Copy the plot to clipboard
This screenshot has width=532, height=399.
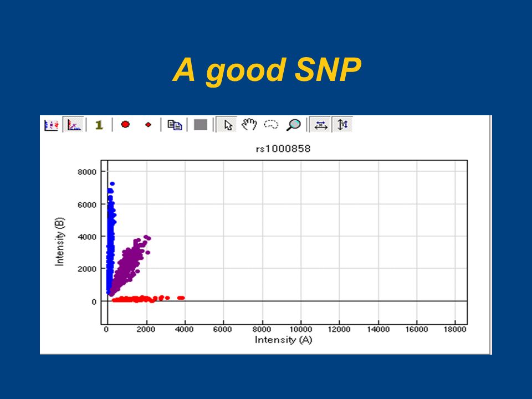point(175,125)
